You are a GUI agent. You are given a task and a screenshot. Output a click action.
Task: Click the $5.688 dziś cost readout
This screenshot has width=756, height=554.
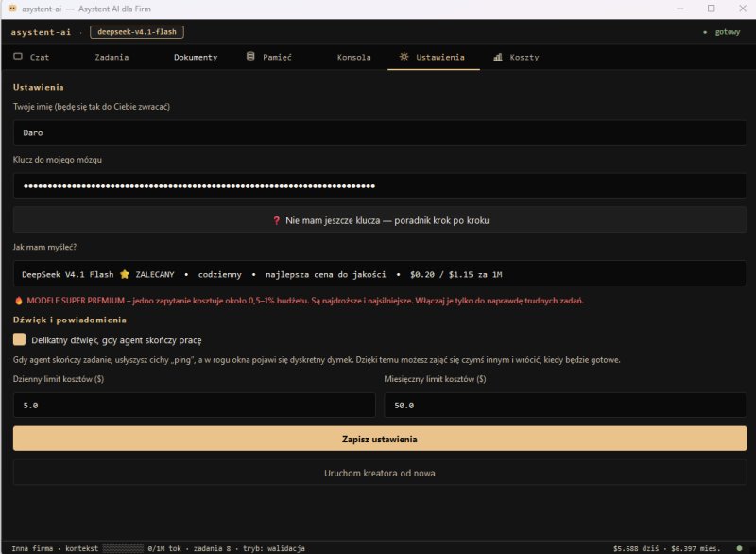[x=635, y=548]
